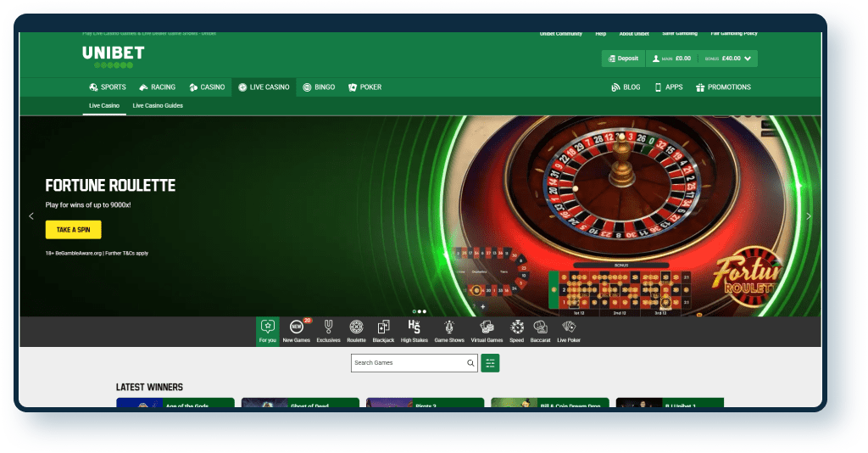Open the Ghost of Dead winner card
Image resolution: width=868 pixels, height=453 pixels.
coord(301,403)
